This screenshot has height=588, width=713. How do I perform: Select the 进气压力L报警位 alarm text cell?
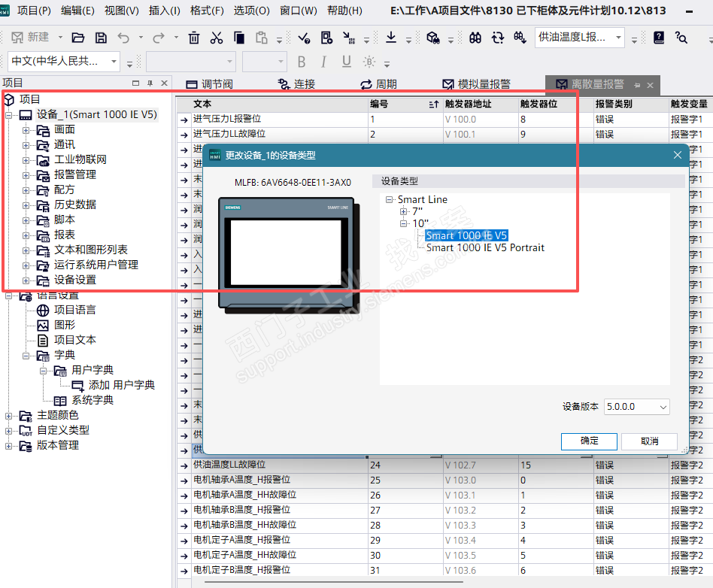click(x=279, y=119)
